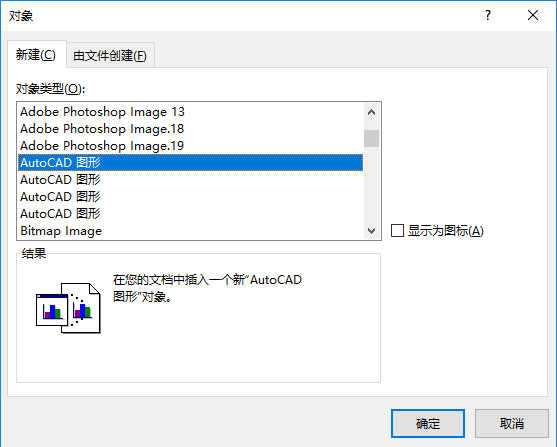
Task: Click the 确定 button
Action: pyautogui.click(x=428, y=423)
